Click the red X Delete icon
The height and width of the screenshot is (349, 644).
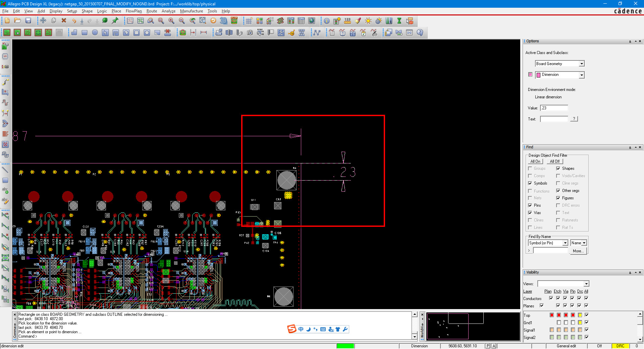tap(64, 21)
